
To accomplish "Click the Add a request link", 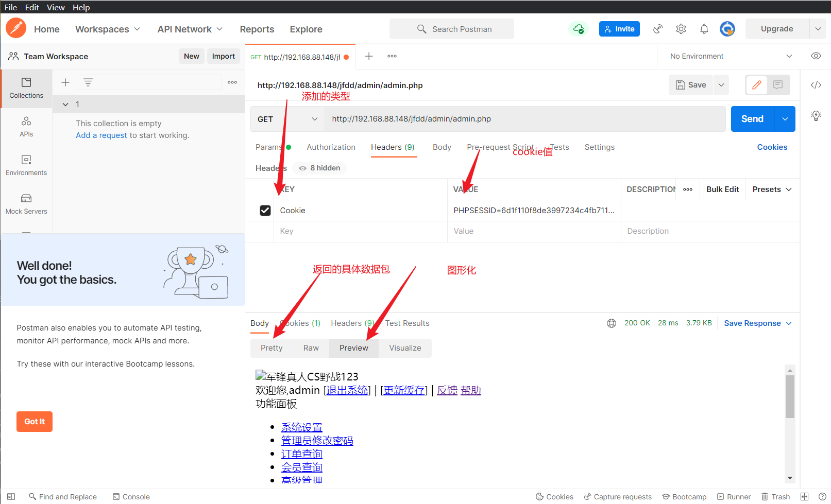I will click(x=101, y=135).
